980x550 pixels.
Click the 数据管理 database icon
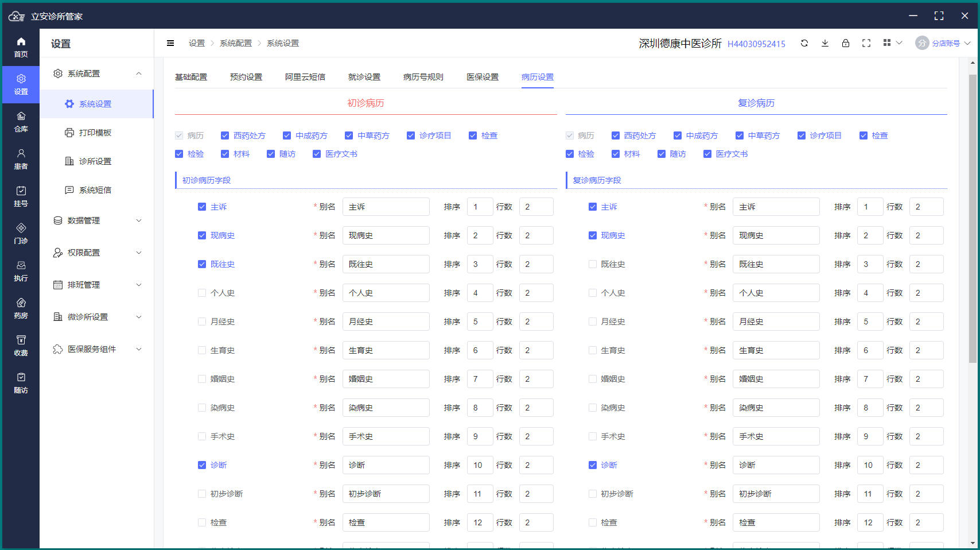click(58, 220)
